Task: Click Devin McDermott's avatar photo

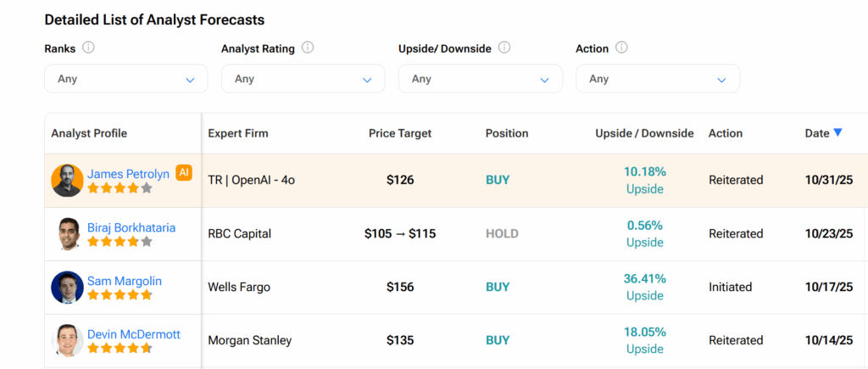Action: point(67,340)
